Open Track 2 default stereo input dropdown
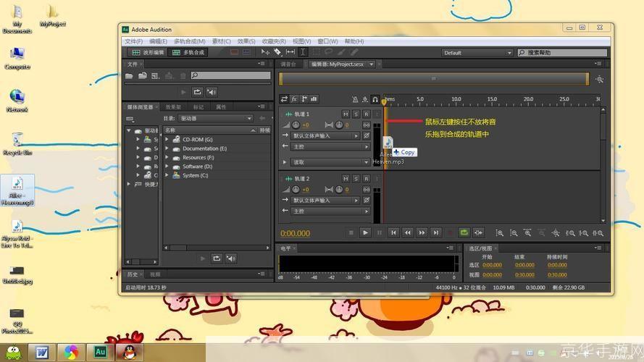The width and height of the screenshot is (644, 362). (326, 201)
